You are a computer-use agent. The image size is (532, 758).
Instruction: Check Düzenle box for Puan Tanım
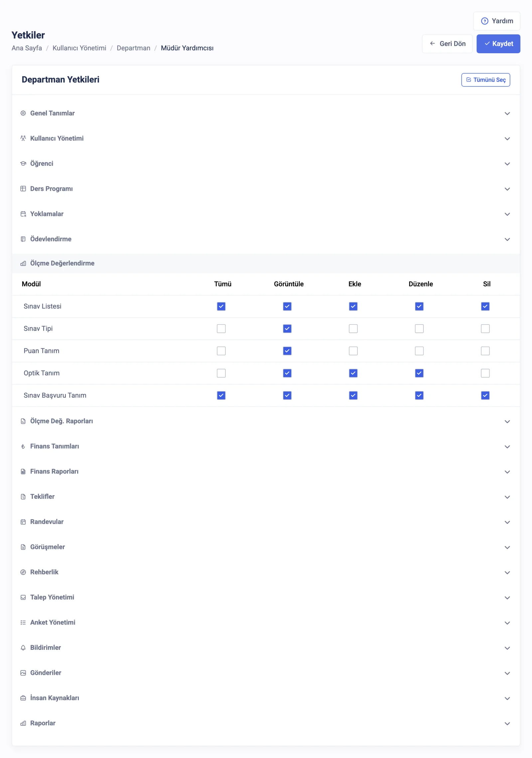pos(419,351)
